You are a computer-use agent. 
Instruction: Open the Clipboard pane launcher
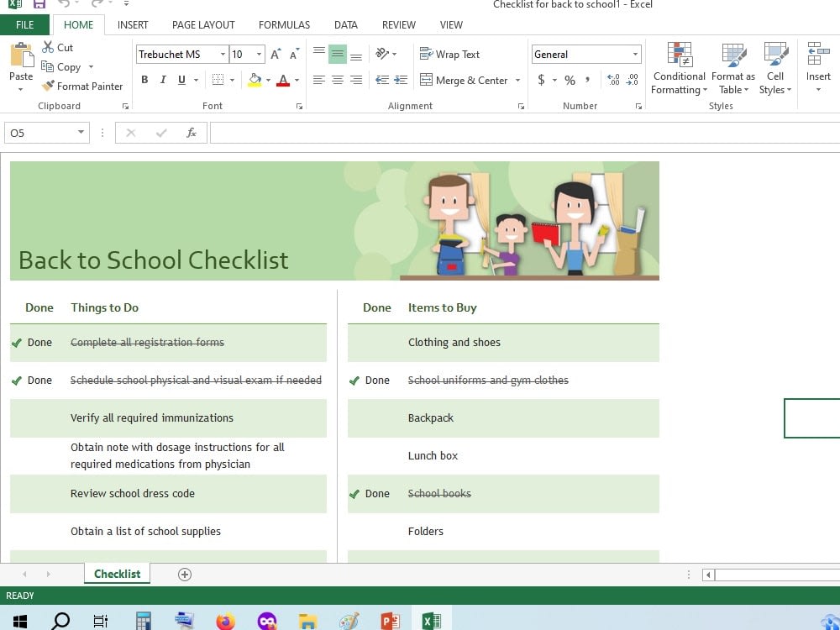coord(125,106)
